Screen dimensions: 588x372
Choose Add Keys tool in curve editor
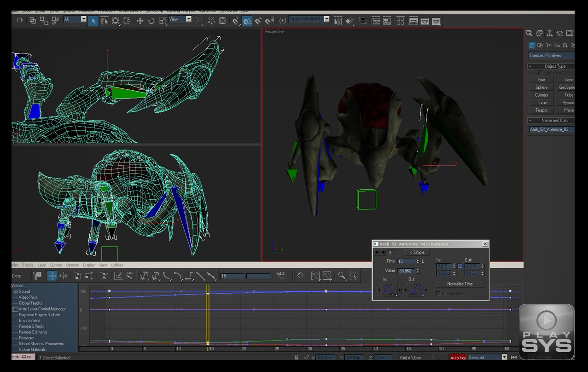[x=105, y=275]
